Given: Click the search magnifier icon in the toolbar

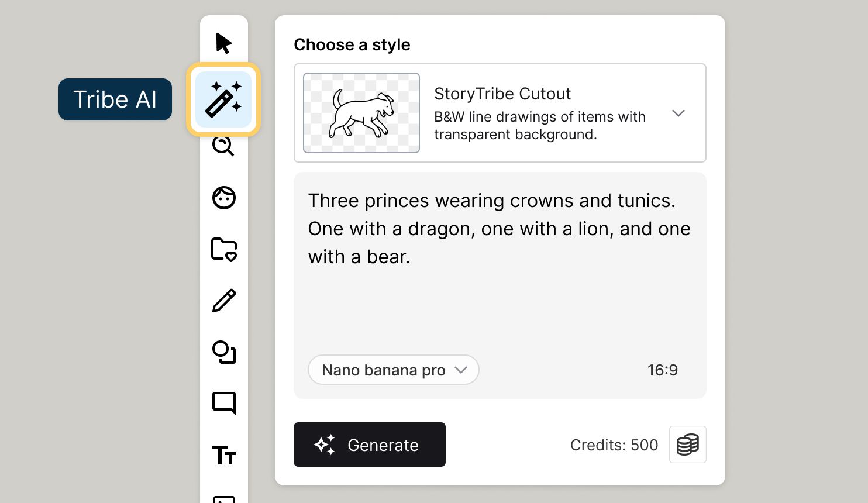Looking at the screenshot, I should click(223, 146).
